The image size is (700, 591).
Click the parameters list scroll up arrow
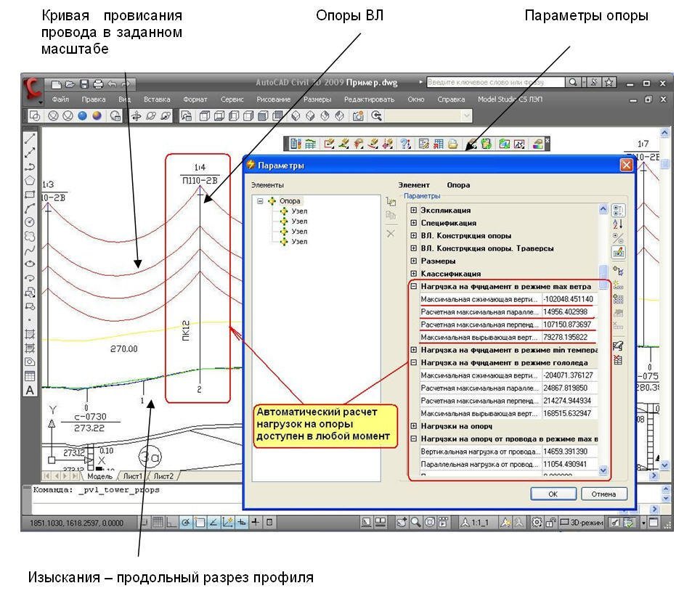pos(603,209)
